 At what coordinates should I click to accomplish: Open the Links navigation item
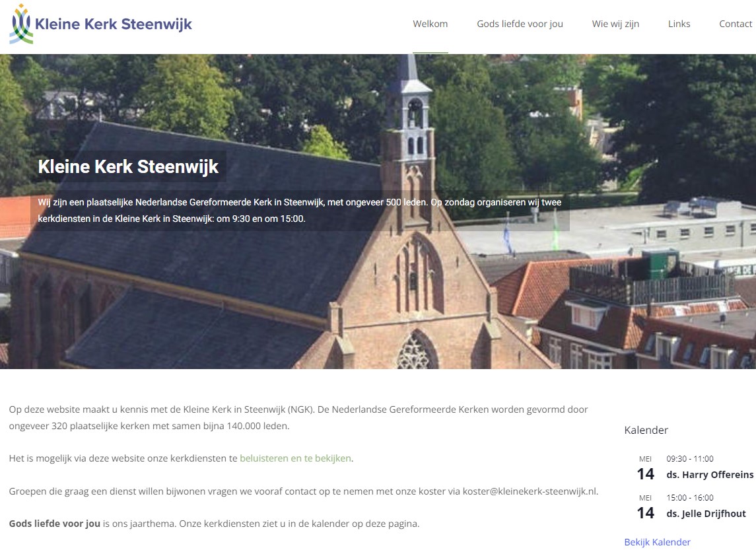pos(679,24)
